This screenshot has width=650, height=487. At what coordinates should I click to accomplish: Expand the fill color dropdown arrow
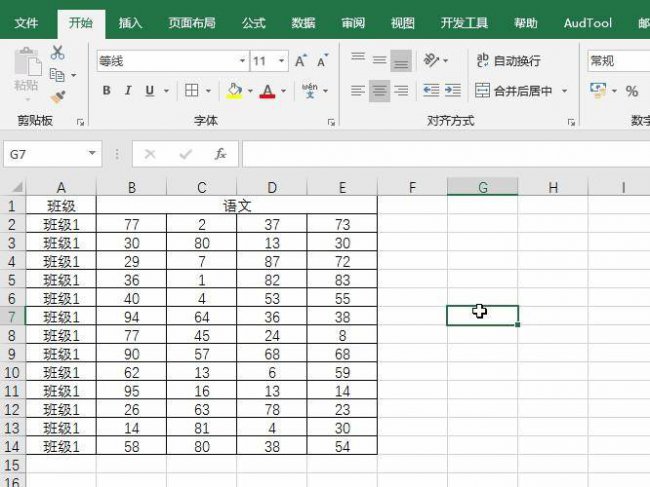[x=250, y=91]
